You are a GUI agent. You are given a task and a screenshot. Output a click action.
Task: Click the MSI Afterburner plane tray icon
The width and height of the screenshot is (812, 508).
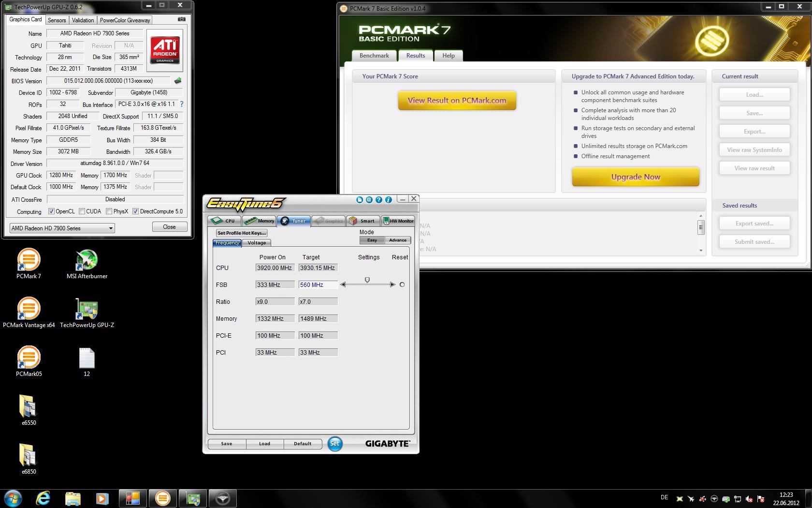[x=691, y=499]
